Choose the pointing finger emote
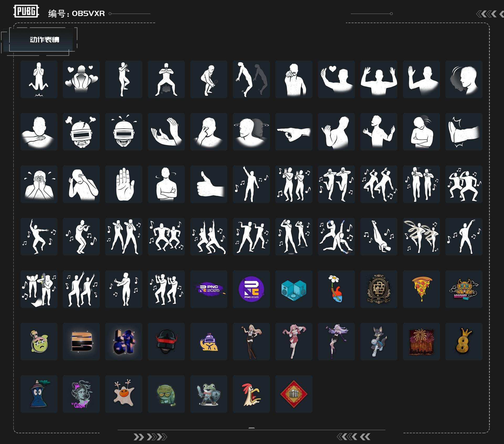The height and width of the screenshot is (444, 504). point(294,132)
